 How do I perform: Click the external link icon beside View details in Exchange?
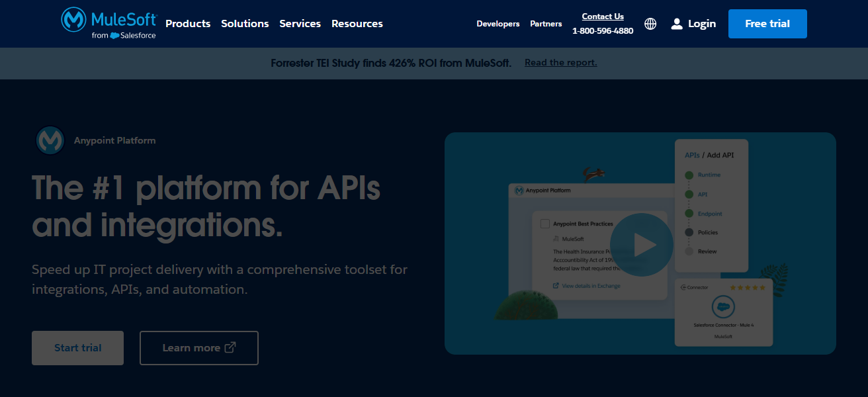pos(556,286)
